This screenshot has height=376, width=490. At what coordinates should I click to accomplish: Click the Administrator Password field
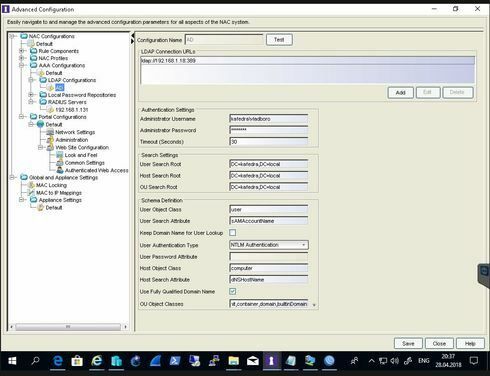click(269, 130)
